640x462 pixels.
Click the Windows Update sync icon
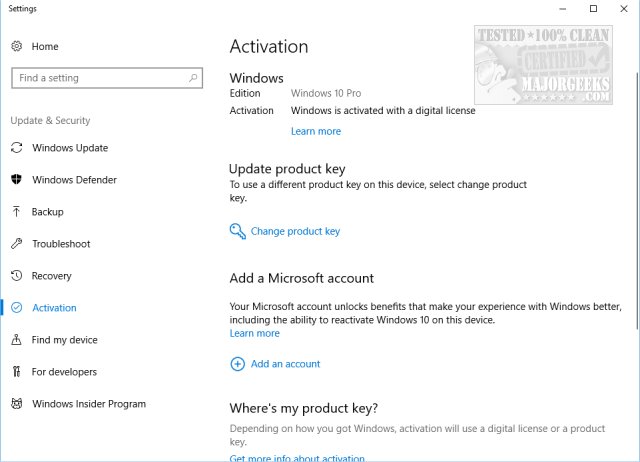(x=16, y=148)
